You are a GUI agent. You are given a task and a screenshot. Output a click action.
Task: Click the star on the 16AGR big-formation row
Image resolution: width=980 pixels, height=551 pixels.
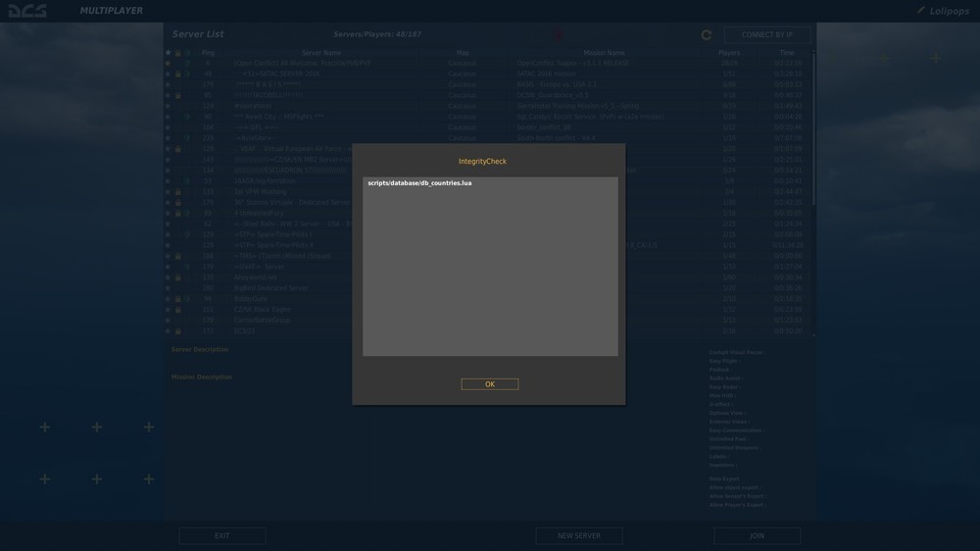pyautogui.click(x=168, y=181)
